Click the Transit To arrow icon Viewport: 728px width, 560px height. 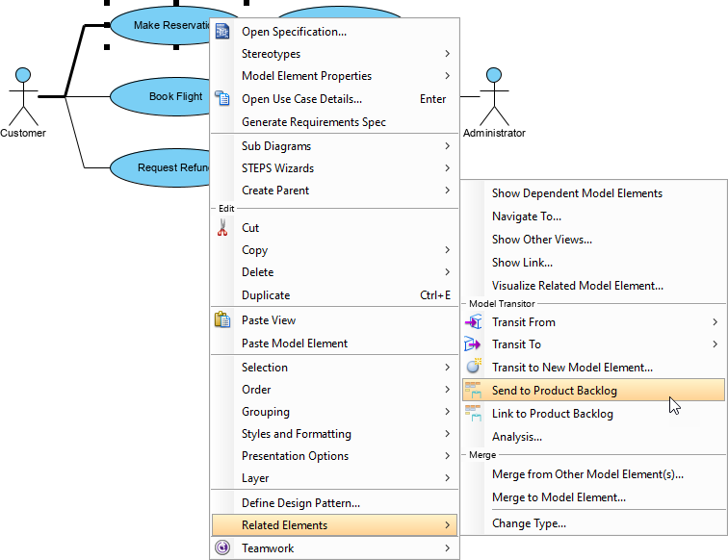473,344
